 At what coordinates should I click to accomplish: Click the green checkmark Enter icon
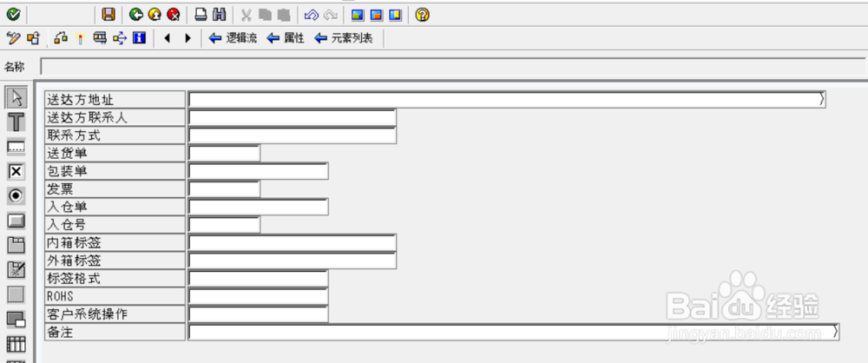13,15
